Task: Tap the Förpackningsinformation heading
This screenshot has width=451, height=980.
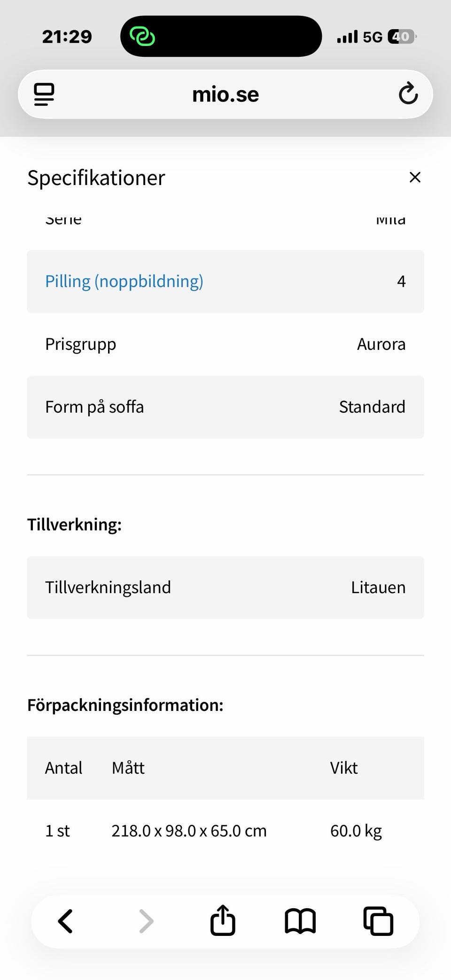Action: (x=125, y=705)
